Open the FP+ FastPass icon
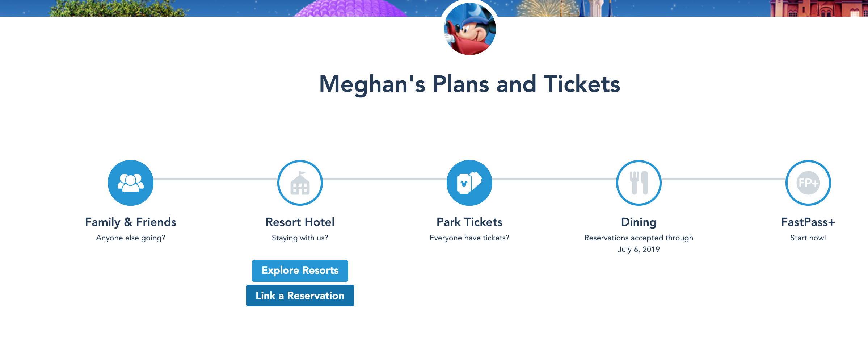The height and width of the screenshot is (352, 868). 808,183
